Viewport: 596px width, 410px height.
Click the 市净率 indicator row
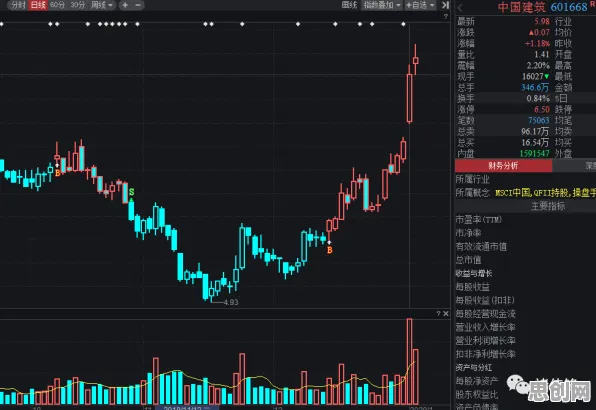click(x=468, y=233)
